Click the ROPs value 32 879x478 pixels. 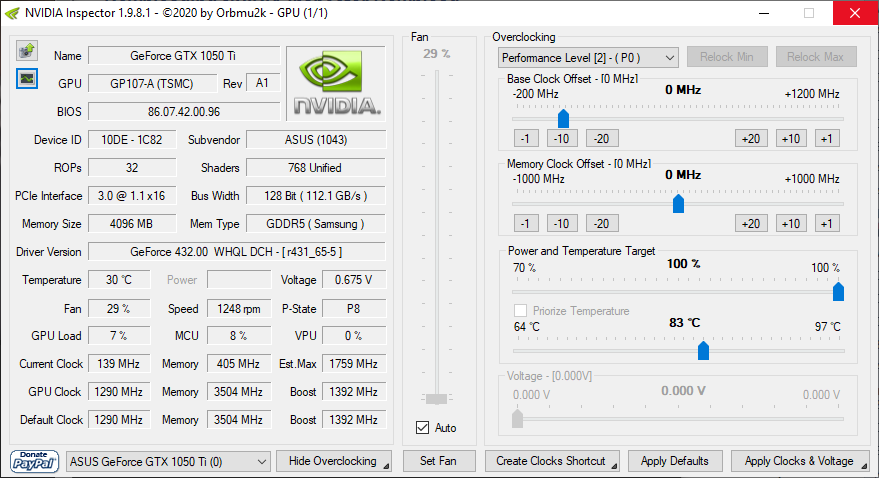point(132,168)
